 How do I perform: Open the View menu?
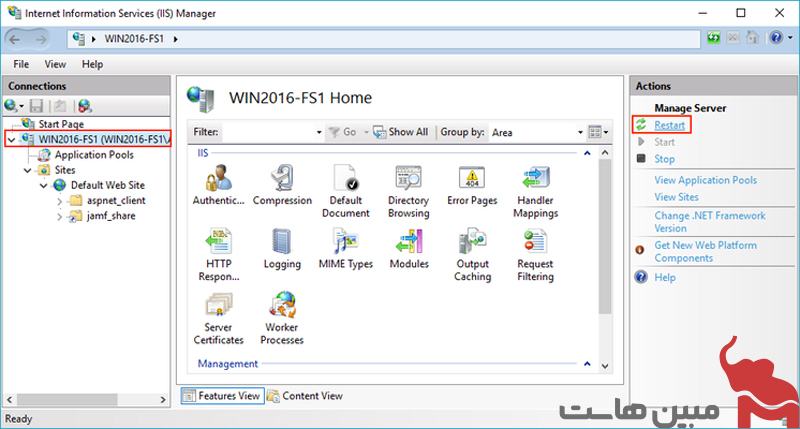click(55, 64)
